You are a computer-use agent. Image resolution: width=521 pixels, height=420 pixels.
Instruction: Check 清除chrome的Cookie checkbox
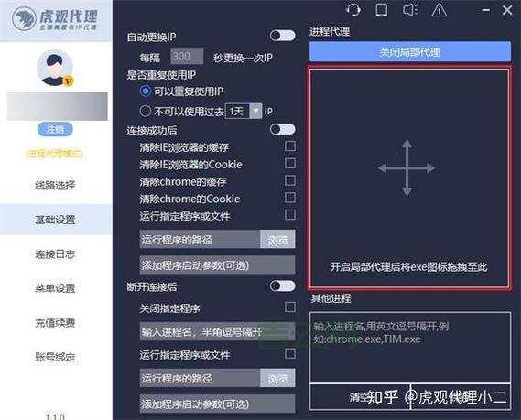[x=290, y=198]
